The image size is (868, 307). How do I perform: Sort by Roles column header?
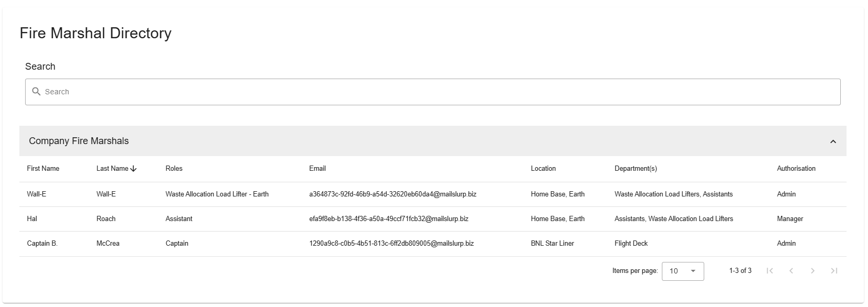(174, 169)
